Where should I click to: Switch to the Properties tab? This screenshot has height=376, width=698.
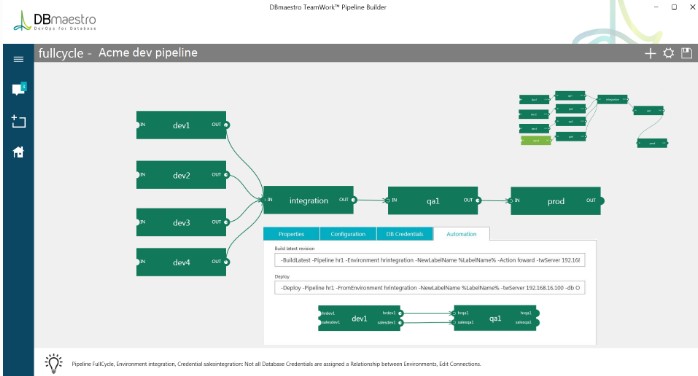[291, 234]
